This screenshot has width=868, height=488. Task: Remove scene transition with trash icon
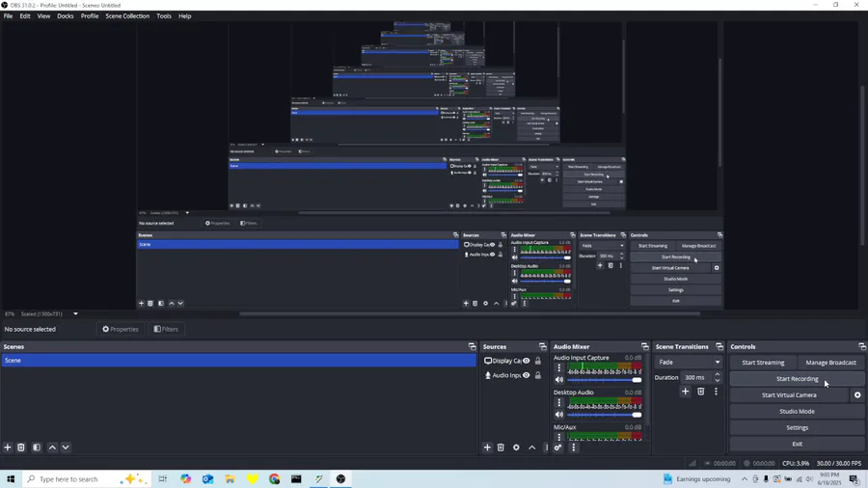click(x=701, y=392)
